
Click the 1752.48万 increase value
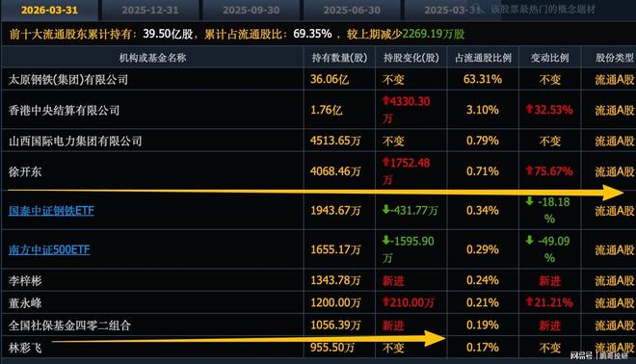(x=406, y=171)
